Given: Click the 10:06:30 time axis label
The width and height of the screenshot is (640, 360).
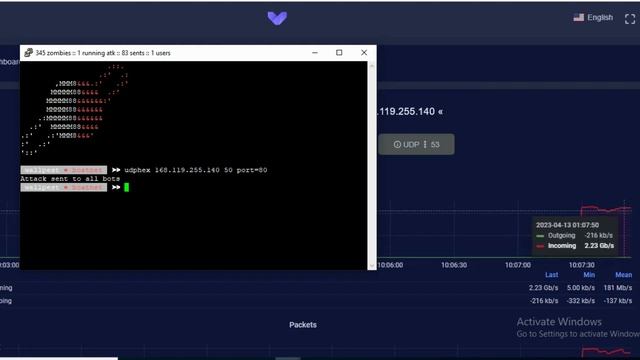Looking at the screenshot, I should click(454, 265).
